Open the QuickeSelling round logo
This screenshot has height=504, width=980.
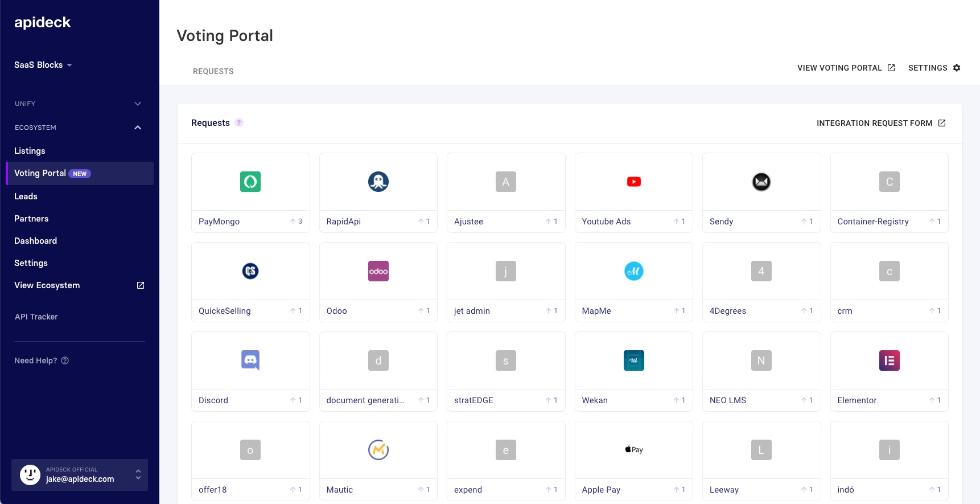coord(250,271)
